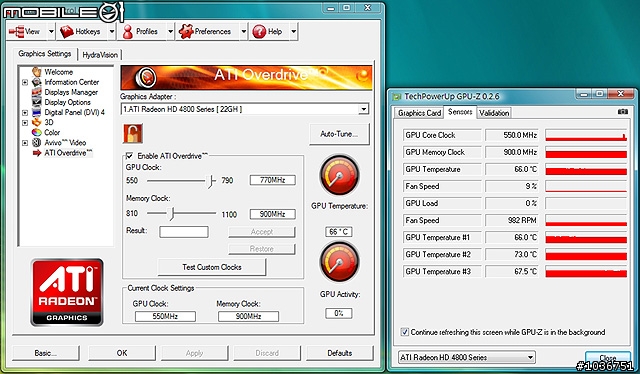Click the GPU Load 0% value
The width and height of the screenshot is (640, 374).
(512, 203)
